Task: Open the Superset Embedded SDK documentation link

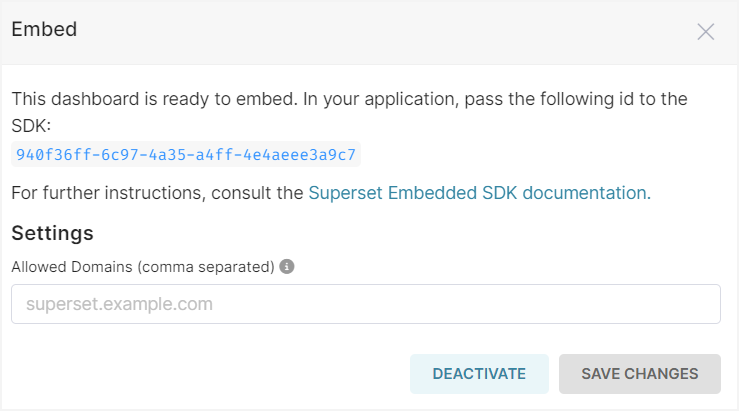Action: pyautogui.click(x=479, y=193)
